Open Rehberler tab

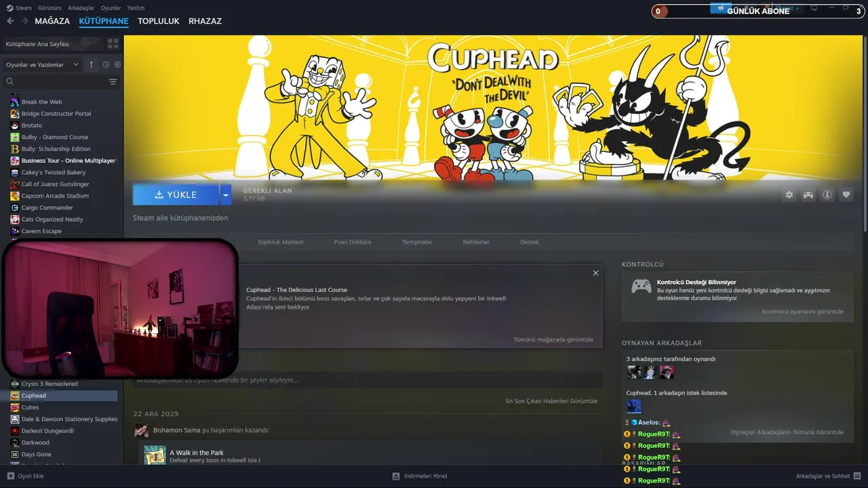tap(475, 242)
